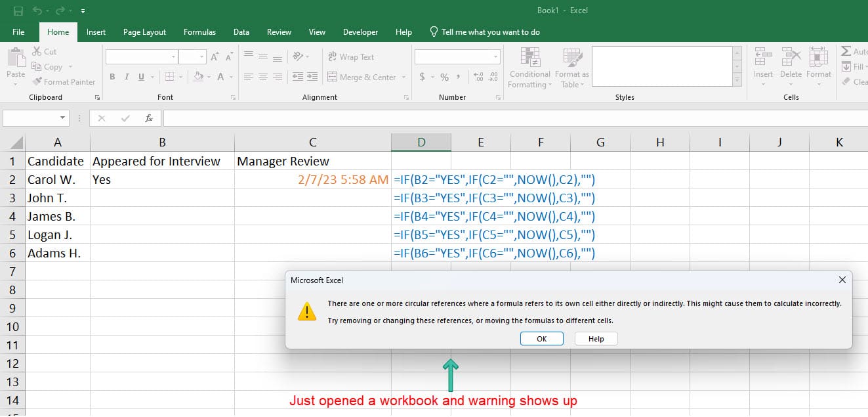Click the formula bar input area
The height and width of the screenshot is (417, 868).
click(394, 118)
